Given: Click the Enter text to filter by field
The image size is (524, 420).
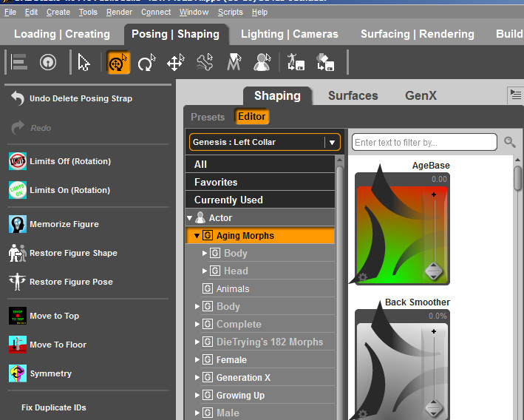Looking at the screenshot, I should pyautogui.click(x=424, y=142).
